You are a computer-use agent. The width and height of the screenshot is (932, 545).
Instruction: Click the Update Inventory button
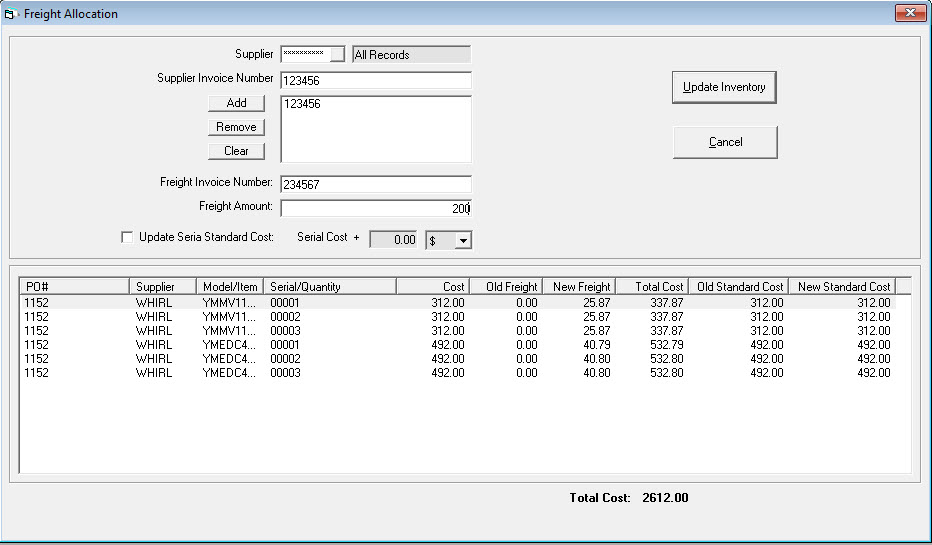[x=724, y=88]
